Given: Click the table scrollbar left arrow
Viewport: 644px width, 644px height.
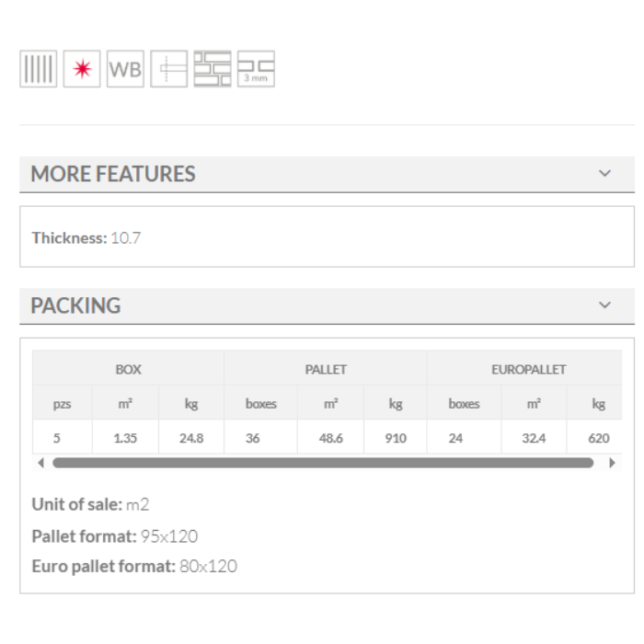Looking at the screenshot, I should [x=40, y=463].
